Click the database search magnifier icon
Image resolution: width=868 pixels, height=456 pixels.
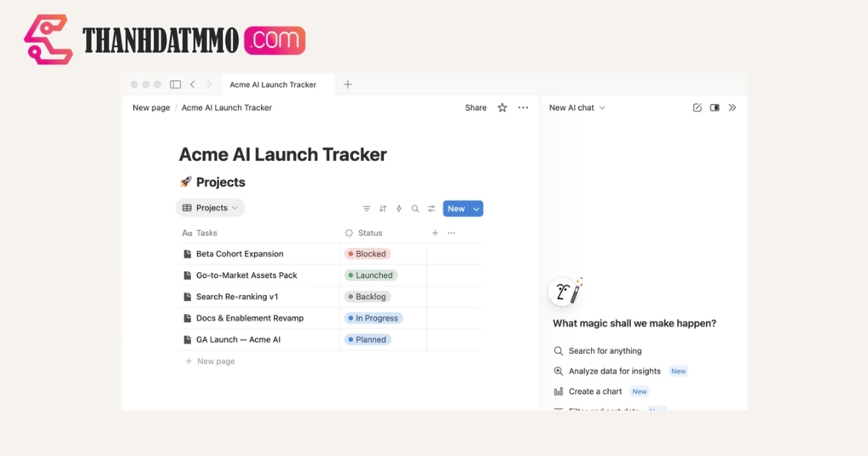click(x=415, y=208)
